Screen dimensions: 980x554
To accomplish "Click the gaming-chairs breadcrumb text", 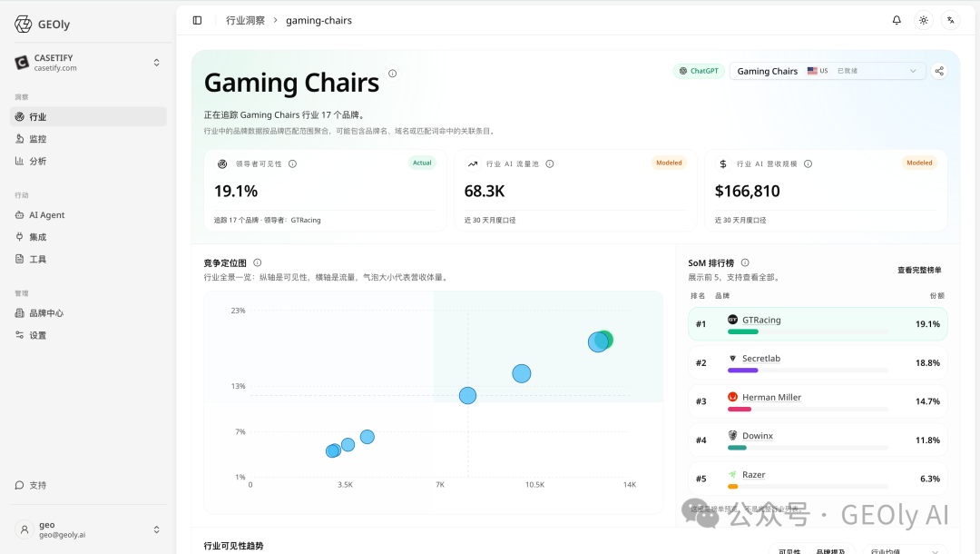I will coord(318,21).
